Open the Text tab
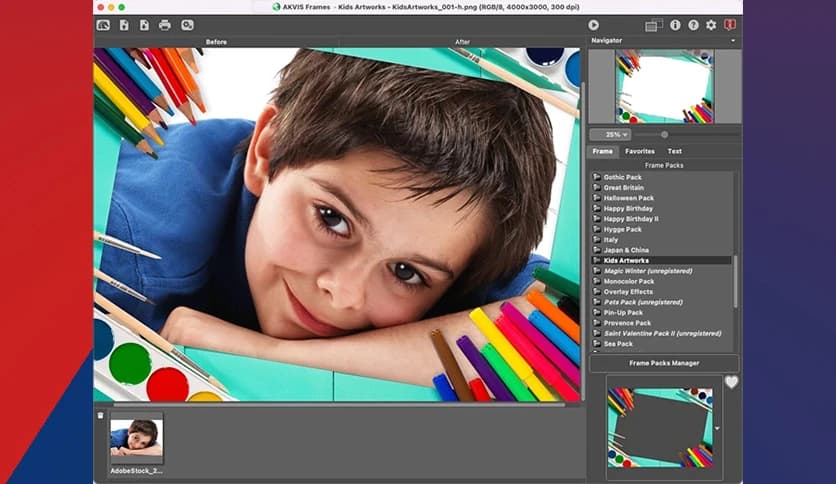Screen dimensions: 836x484 click(x=674, y=151)
